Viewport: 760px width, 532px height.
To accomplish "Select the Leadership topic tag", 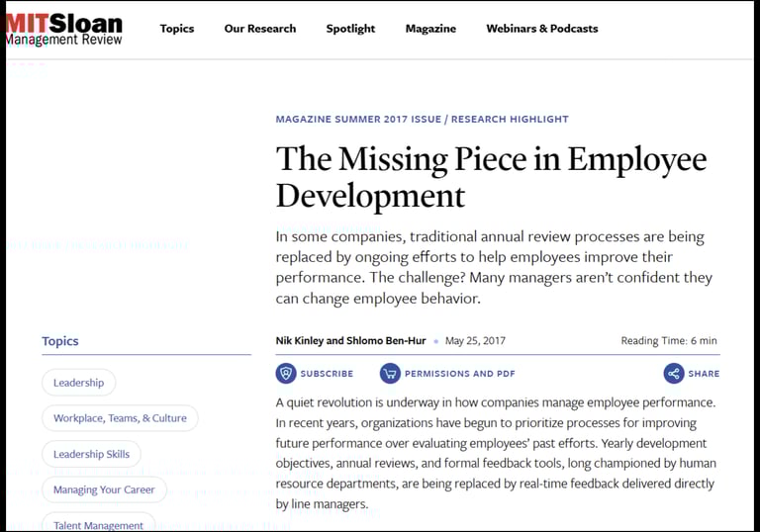I will point(78,383).
